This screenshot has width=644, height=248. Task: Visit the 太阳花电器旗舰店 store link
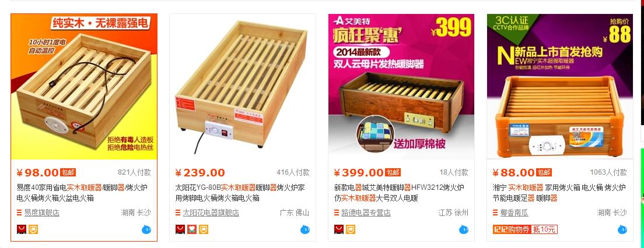(211, 213)
